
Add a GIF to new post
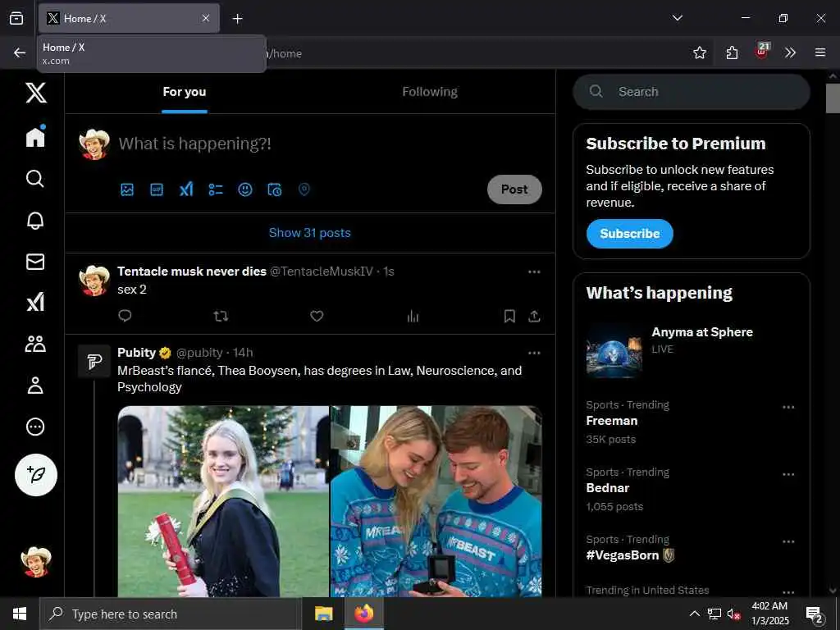click(x=157, y=189)
